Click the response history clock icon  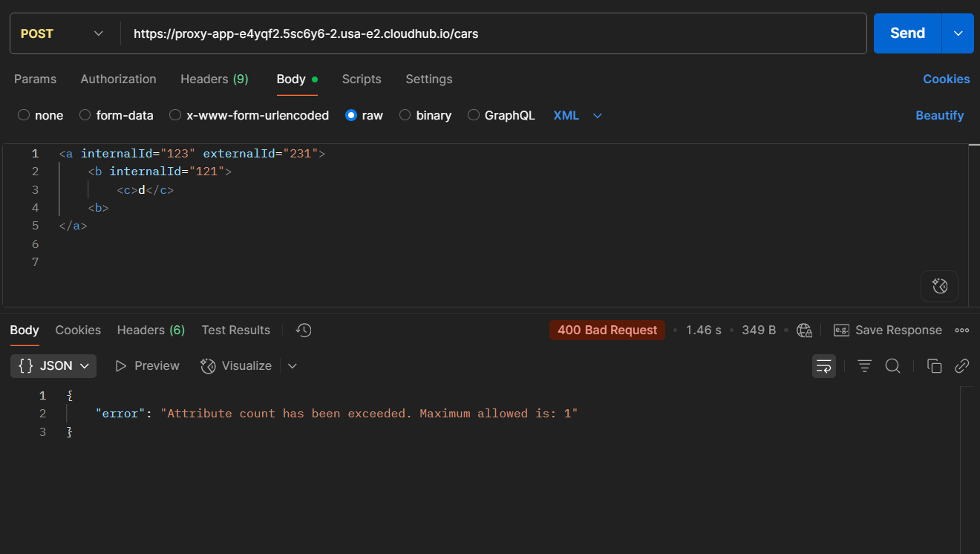(304, 330)
